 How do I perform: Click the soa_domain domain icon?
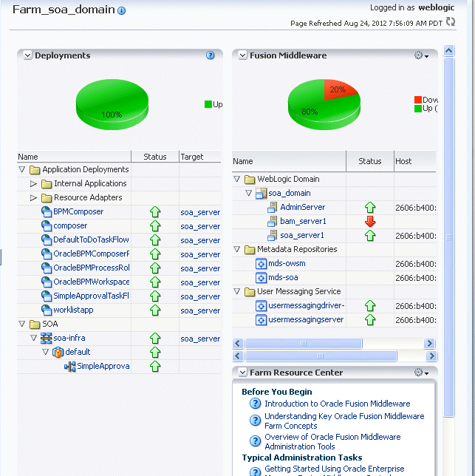261,194
